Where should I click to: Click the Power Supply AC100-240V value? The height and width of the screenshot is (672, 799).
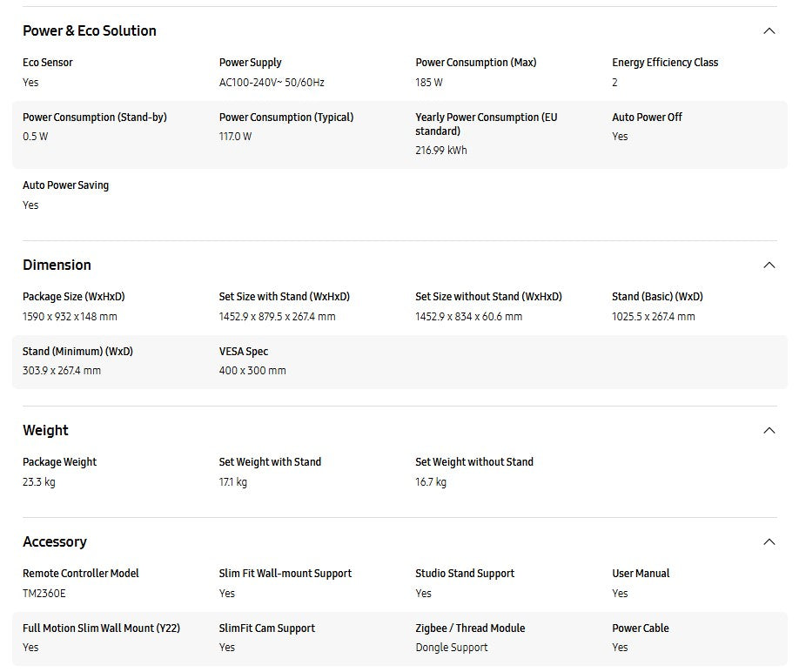pos(272,83)
